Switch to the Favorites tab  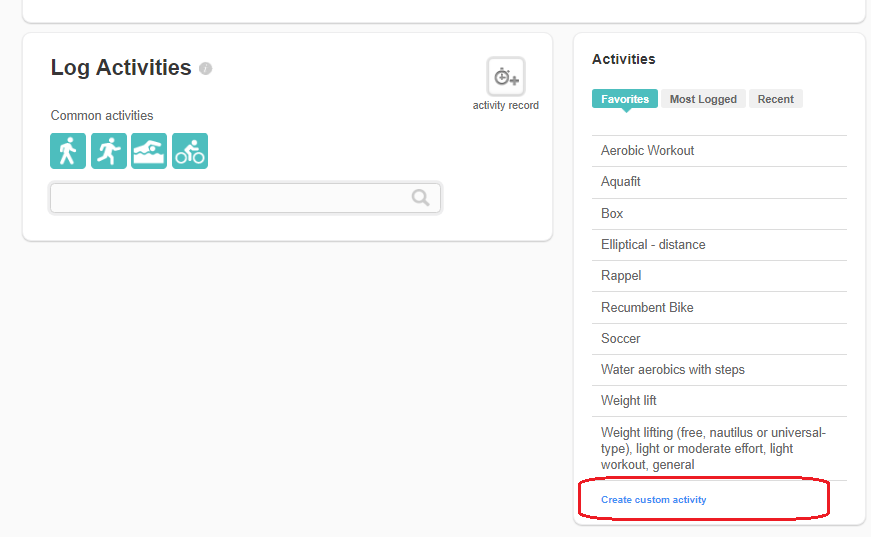(x=625, y=99)
